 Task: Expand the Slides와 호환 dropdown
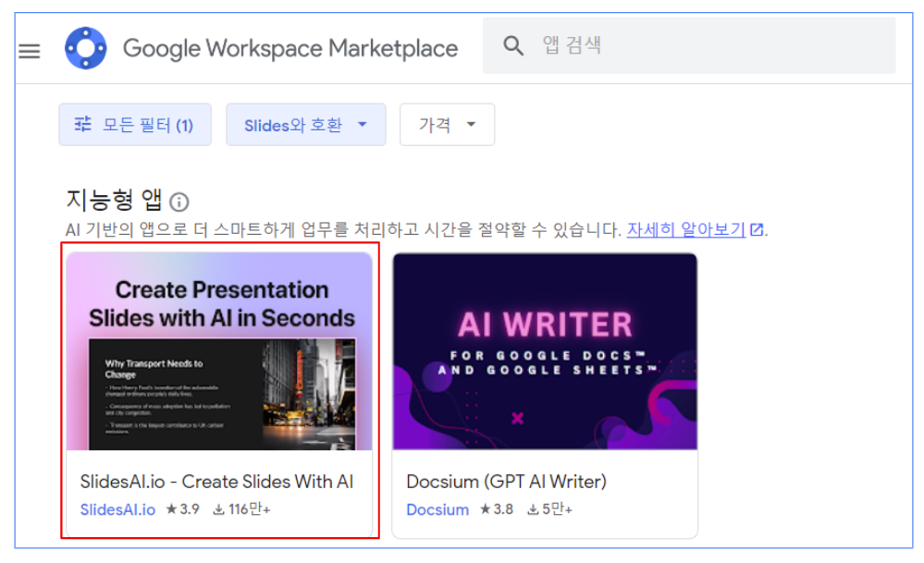click(306, 125)
